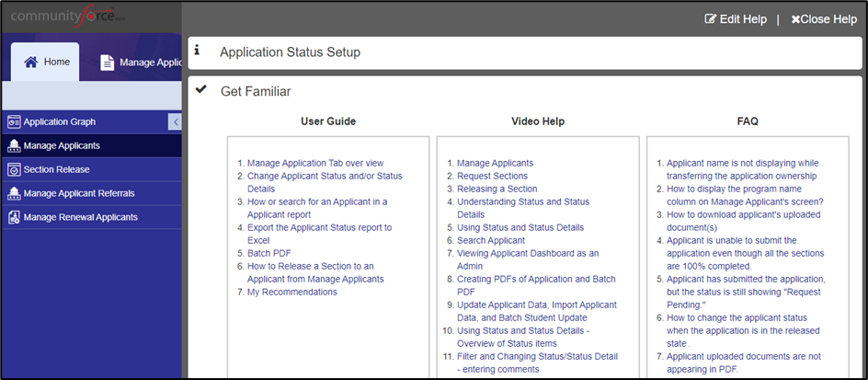The height and width of the screenshot is (380, 868).
Task: Click the Section Release sidebar icon
Action: point(14,169)
